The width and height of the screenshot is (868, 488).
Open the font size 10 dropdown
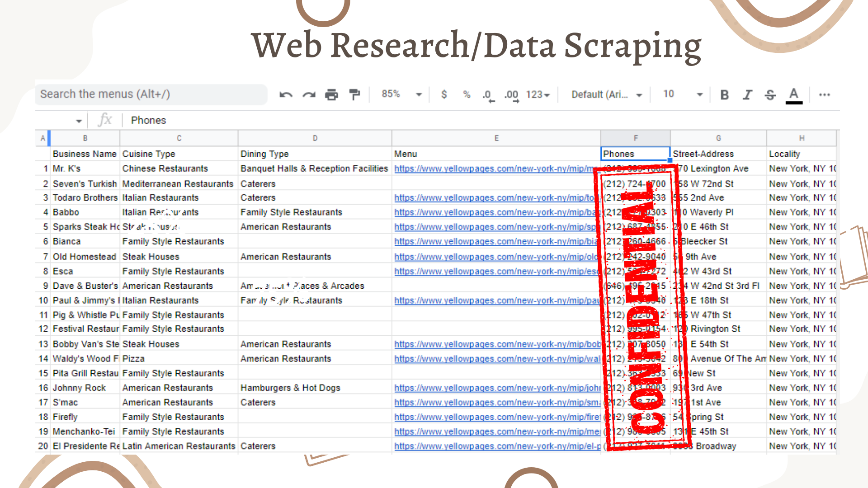(683, 94)
